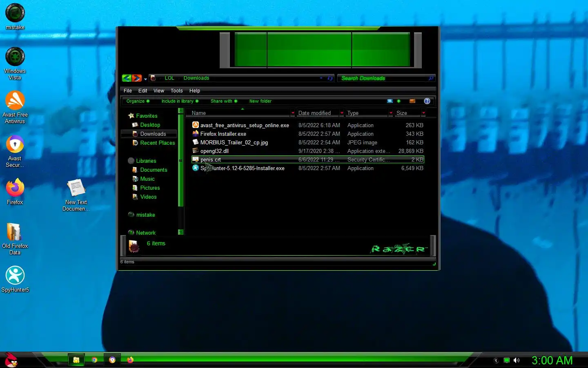Open the Date modified filter dropdown arrow

click(x=342, y=113)
